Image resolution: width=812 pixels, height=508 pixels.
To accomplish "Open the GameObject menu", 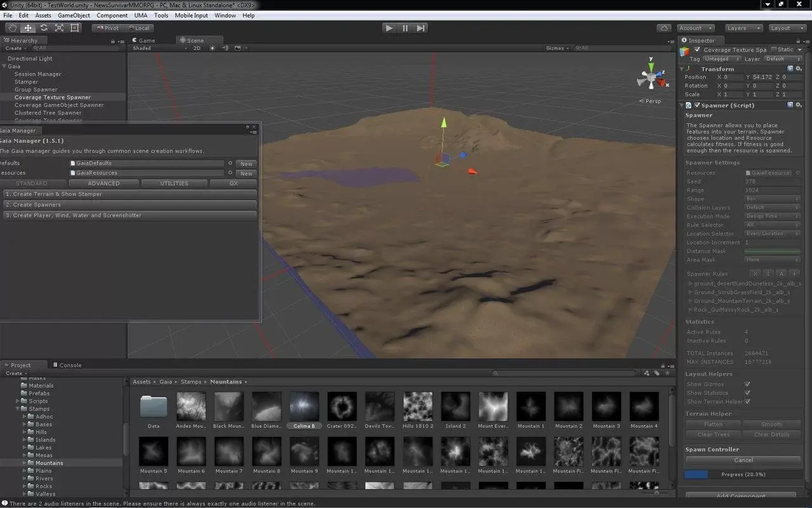I will click(75, 15).
